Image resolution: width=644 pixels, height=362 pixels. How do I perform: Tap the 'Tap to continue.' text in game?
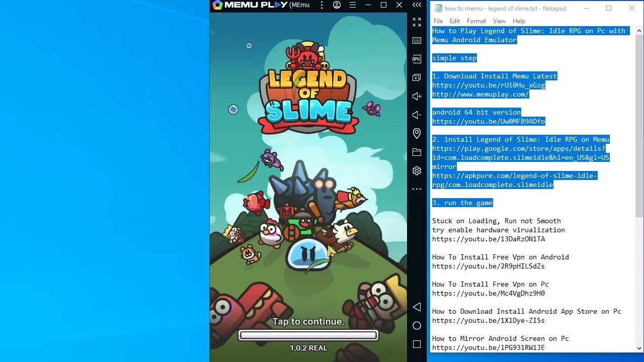pos(308,322)
